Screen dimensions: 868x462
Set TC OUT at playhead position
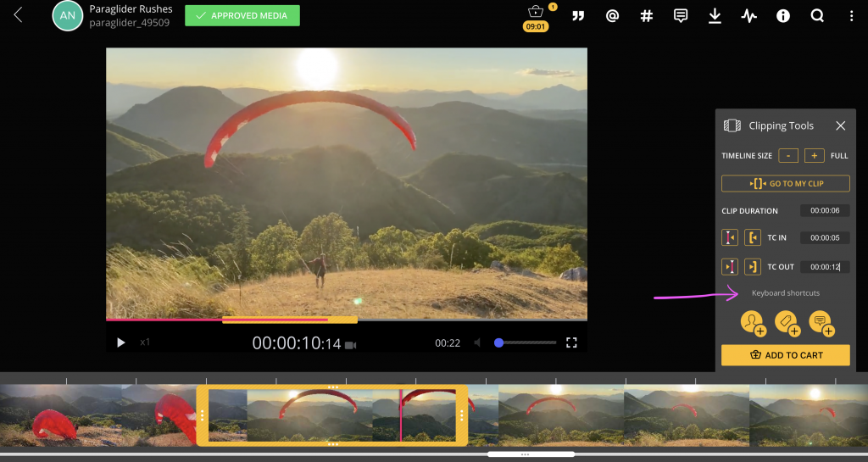pos(730,267)
